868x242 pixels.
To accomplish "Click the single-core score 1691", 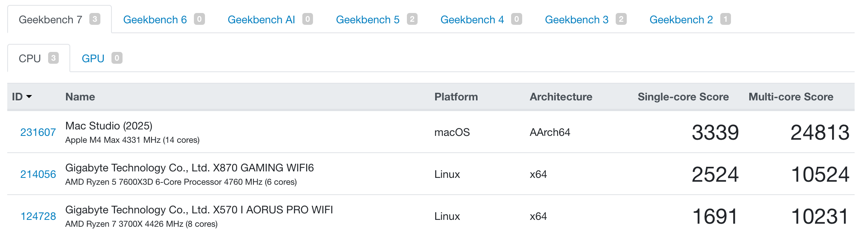I will pyautogui.click(x=715, y=216).
